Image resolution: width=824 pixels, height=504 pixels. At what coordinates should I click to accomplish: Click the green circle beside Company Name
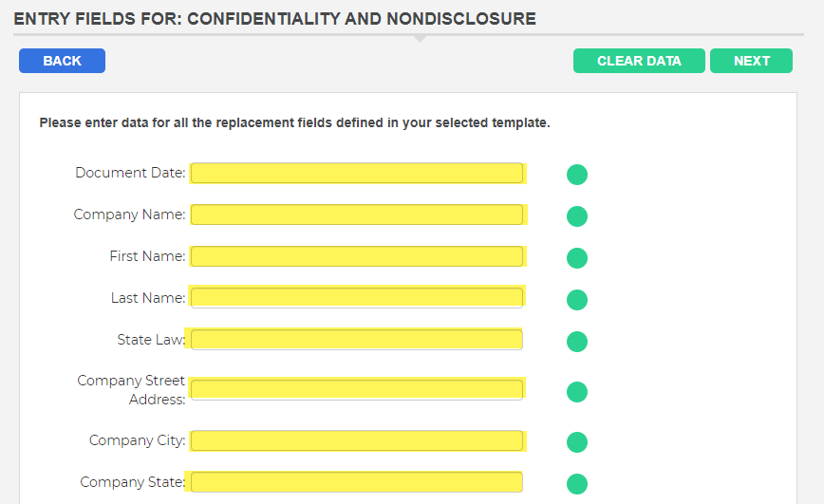click(577, 216)
